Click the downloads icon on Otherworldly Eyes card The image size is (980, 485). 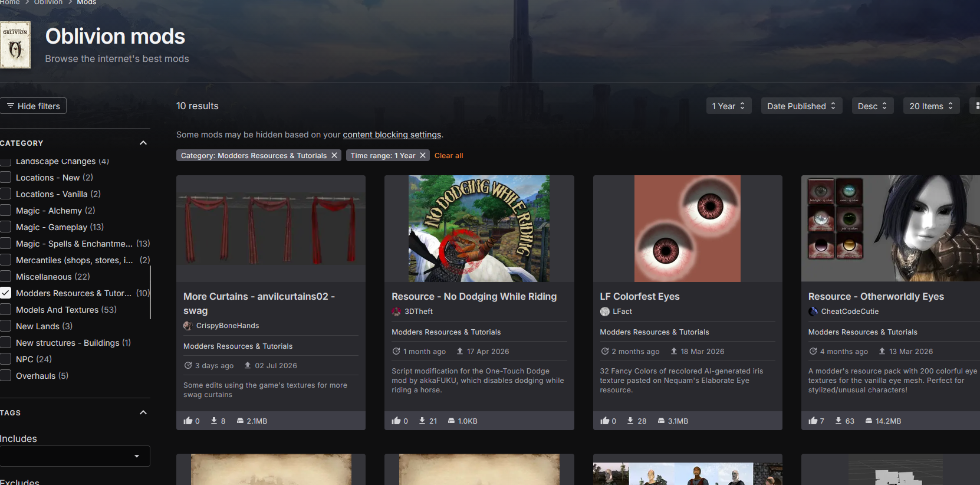pos(838,421)
